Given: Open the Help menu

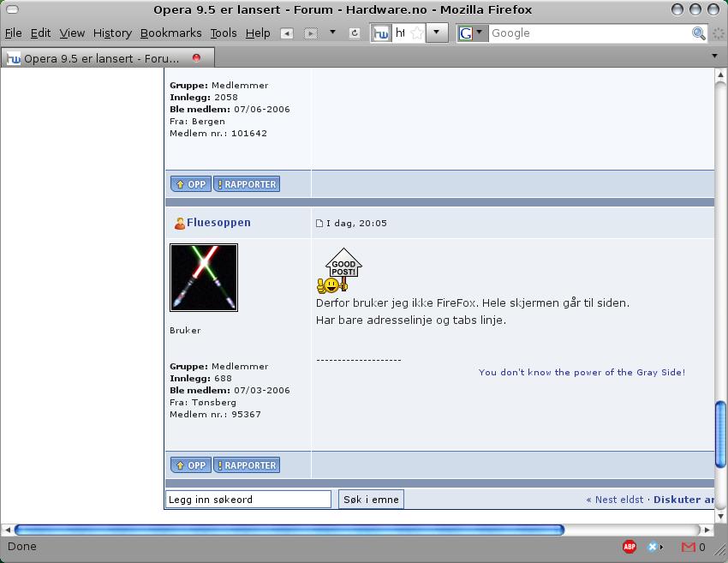Looking at the screenshot, I should (x=258, y=33).
